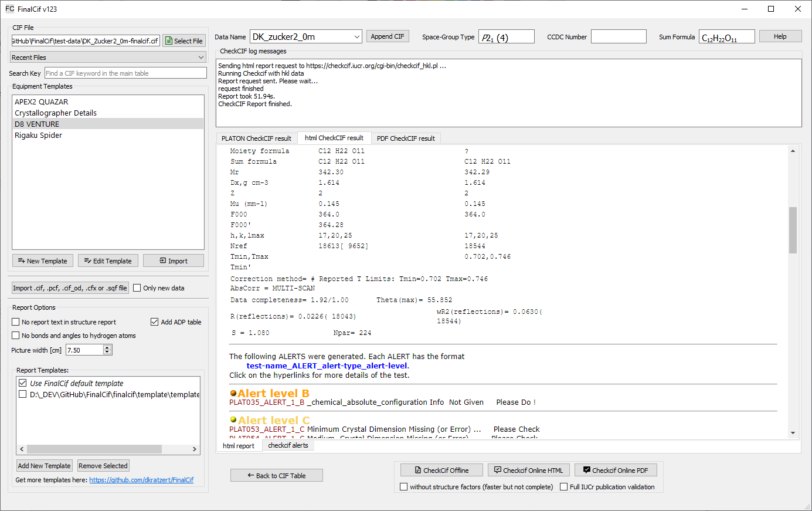Start Checkcif Online HTML report
The image size is (812, 511).
point(528,471)
